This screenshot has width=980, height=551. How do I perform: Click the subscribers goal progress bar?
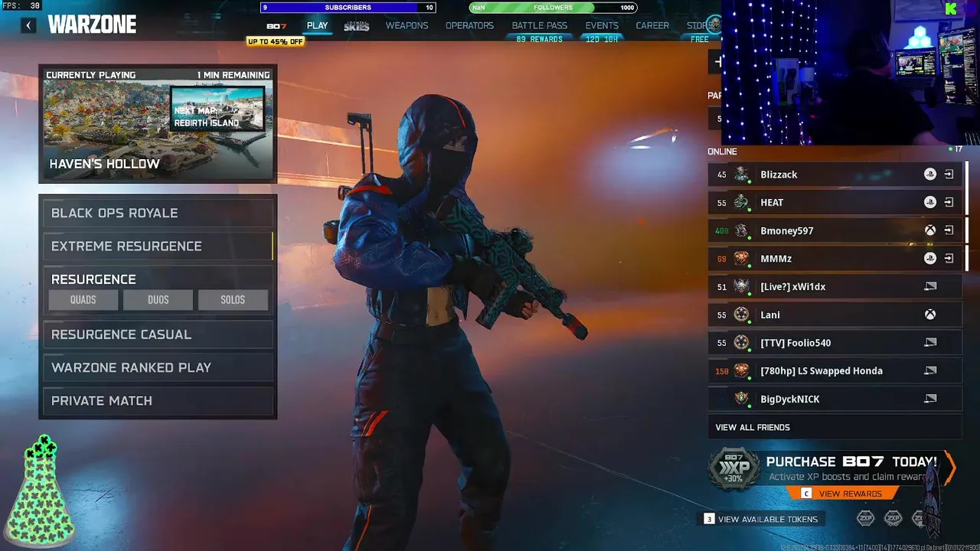(x=348, y=8)
